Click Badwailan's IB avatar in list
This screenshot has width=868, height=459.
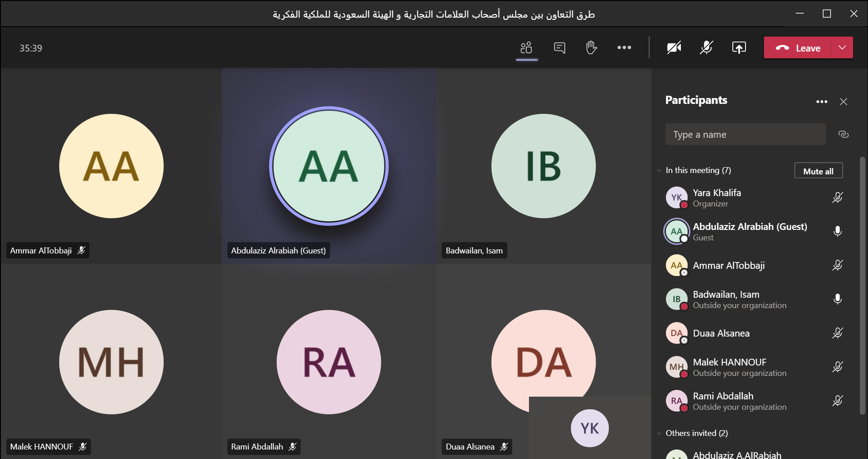(676, 299)
